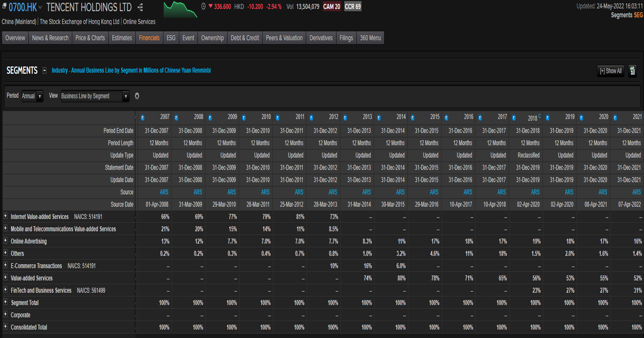Click the segment title description link
The width and height of the screenshot is (644, 338).
(131, 70)
